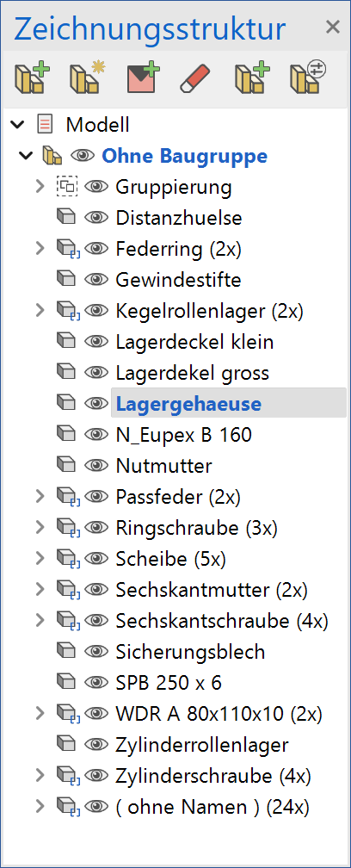The height and width of the screenshot is (868, 351).
Task: Click the red envelope icon with green plus
Action: click(x=143, y=78)
